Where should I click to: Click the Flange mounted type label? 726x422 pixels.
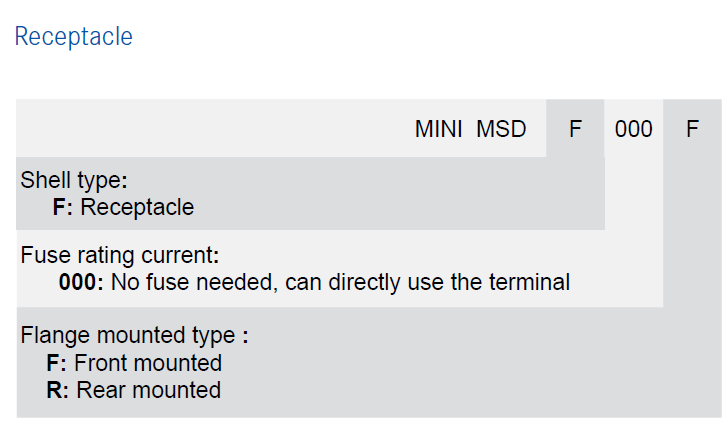[134, 335]
